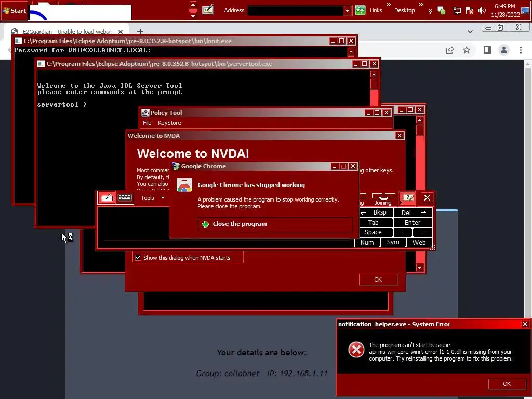Show hidden tray icons
The width and height of the screenshot is (532, 399).
[x=430, y=11]
